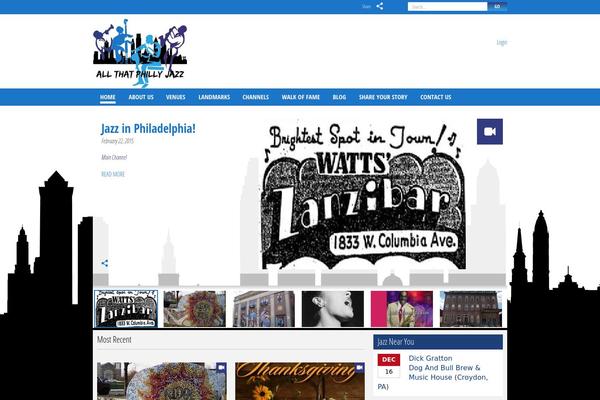600x400 pixels.
Task: Click the share icon in the top bar
Action: [379, 6]
